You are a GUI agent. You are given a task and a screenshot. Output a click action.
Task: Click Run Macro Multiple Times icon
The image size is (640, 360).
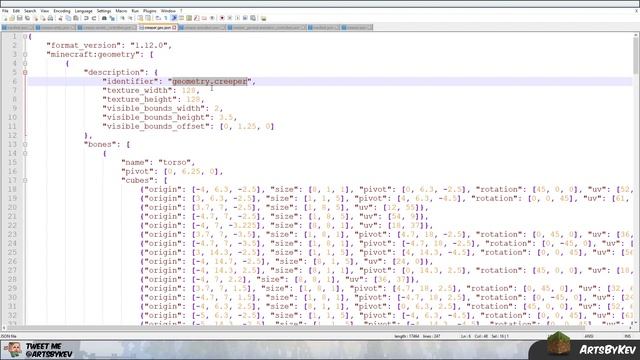[x=245, y=18]
